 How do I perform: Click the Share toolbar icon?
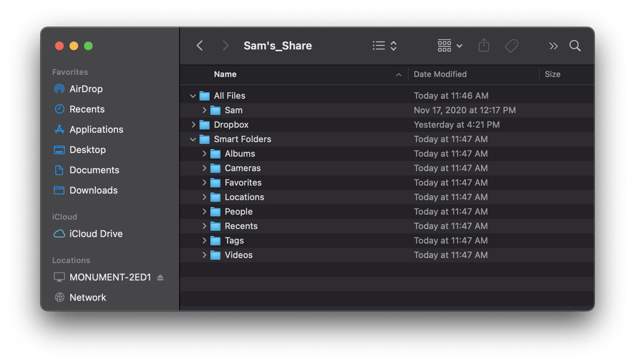click(x=483, y=46)
